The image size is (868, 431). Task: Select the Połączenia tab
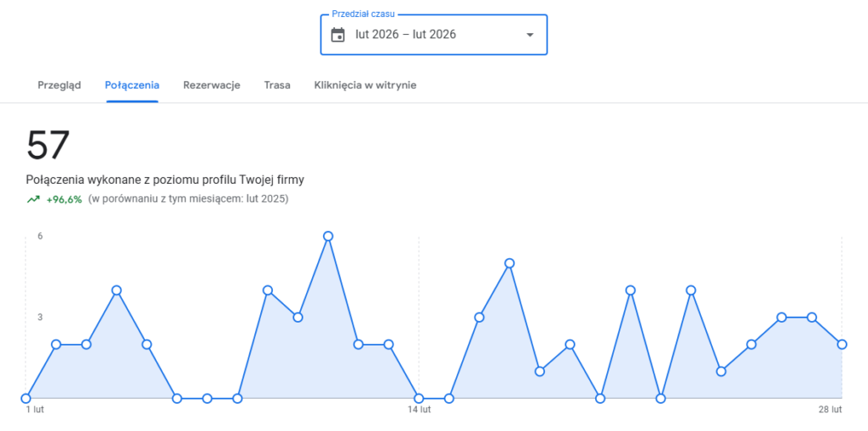pyautogui.click(x=132, y=85)
